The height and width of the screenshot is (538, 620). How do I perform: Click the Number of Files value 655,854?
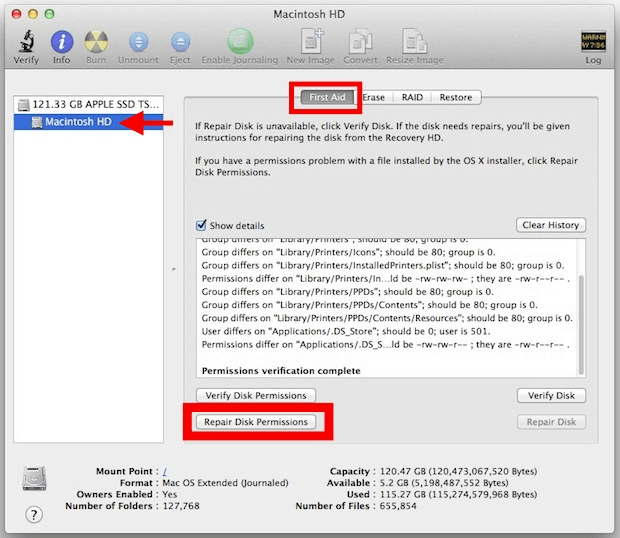pos(398,506)
